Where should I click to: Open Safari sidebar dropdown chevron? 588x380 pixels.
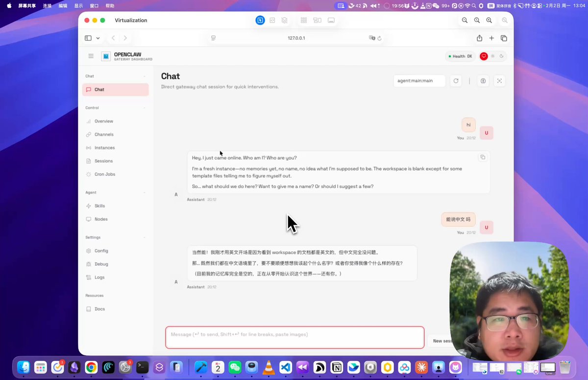point(98,38)
